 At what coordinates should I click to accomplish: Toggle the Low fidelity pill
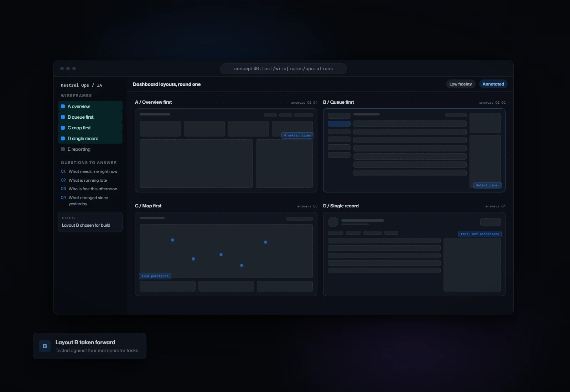click(461, 84)
